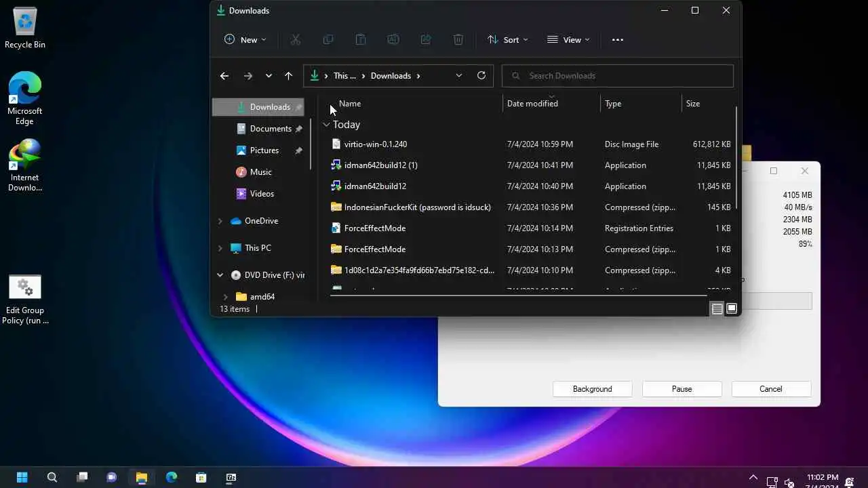
Task: Open the Windows Start menu
Action: 22,477
